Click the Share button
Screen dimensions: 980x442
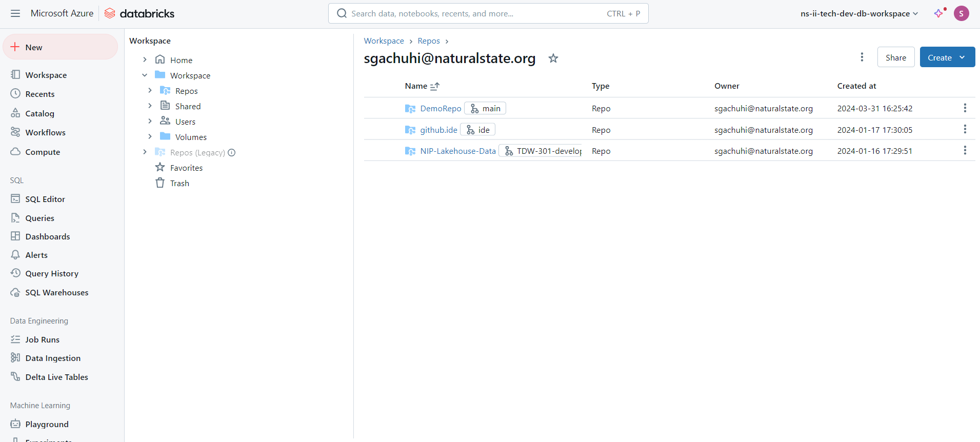point(895,57)
